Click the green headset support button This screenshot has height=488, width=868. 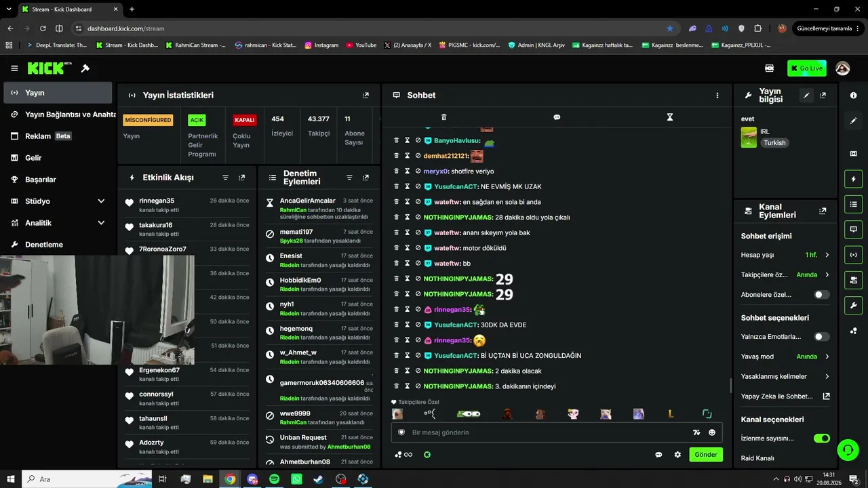pos(848,449)
